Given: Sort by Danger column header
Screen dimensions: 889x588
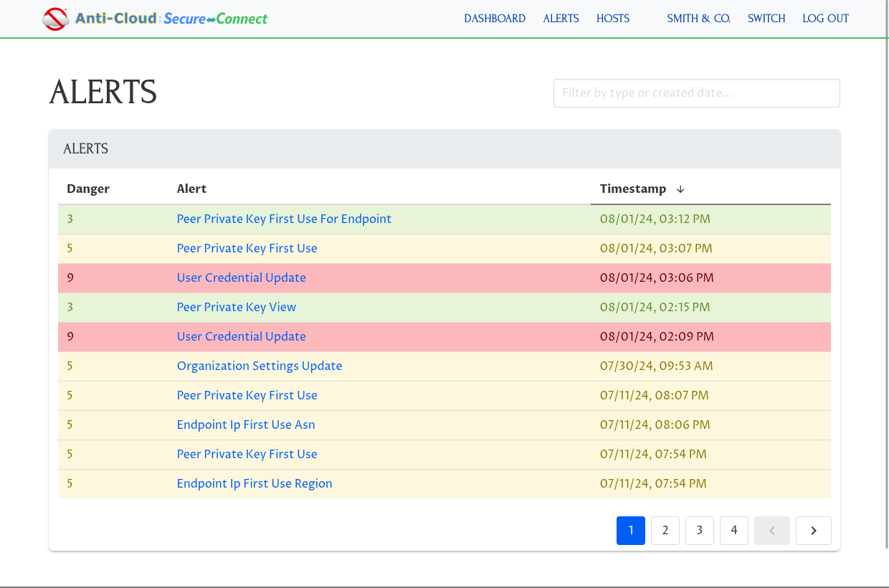Looking at the screenshot, I should (x=88, y=189).
